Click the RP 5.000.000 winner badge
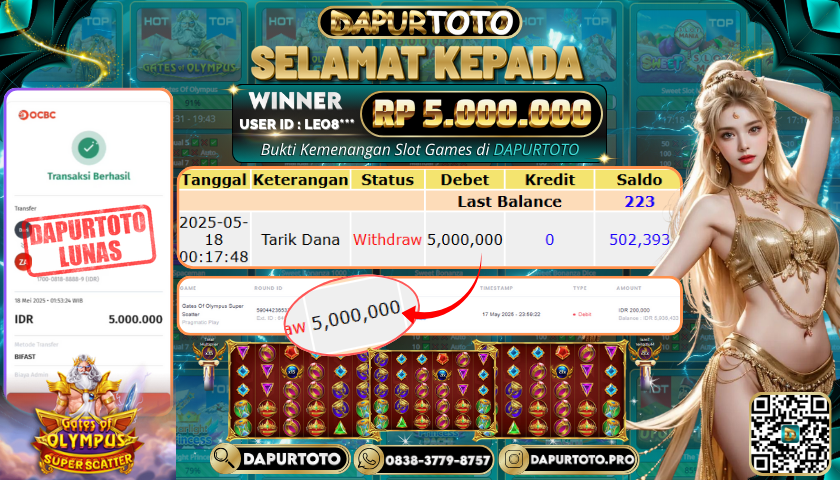The width and height of the screenshot is (840, 480). pos(481,114)
